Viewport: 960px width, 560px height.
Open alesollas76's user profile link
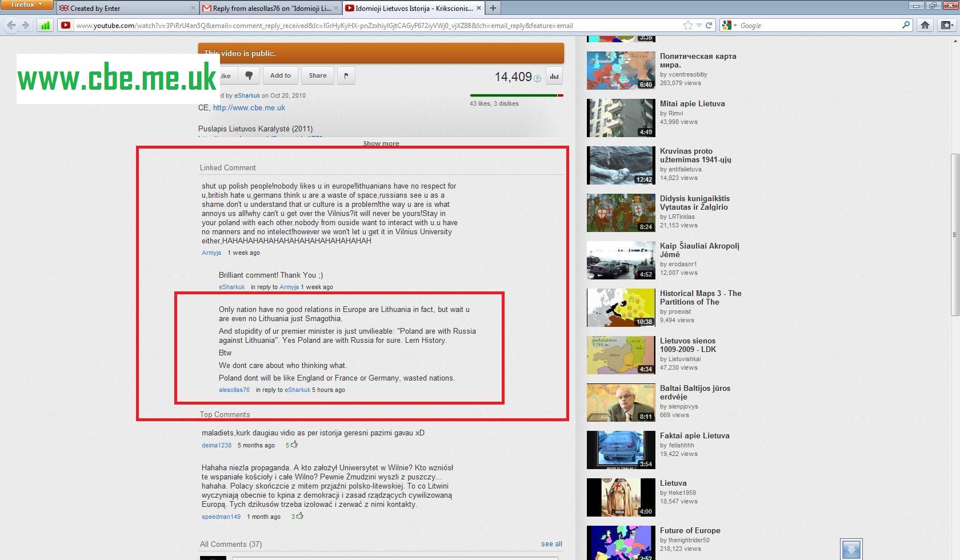tap(234, 390)
